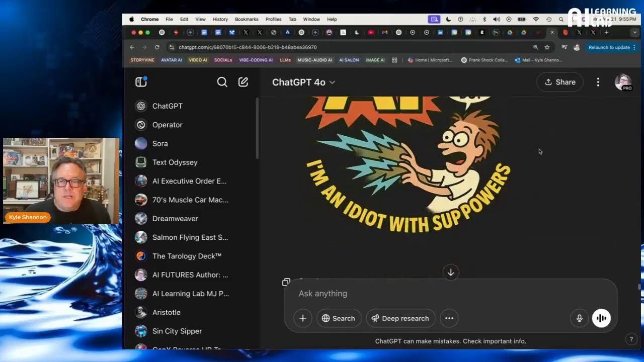Open the Home | Microsoft bookmark
Screen dimensions: 644x362
(430, 60)
